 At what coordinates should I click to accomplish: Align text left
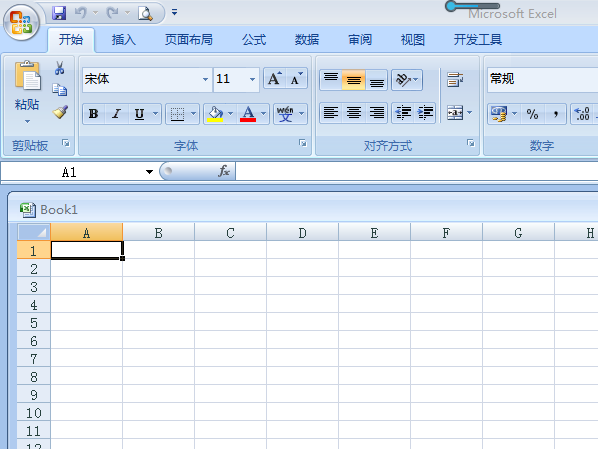click(x=331, y=113)
